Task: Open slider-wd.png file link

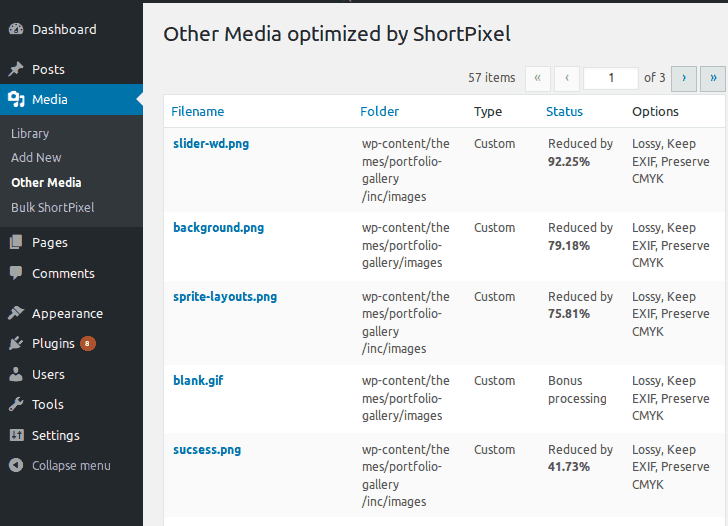Action: tap(211, 144)
